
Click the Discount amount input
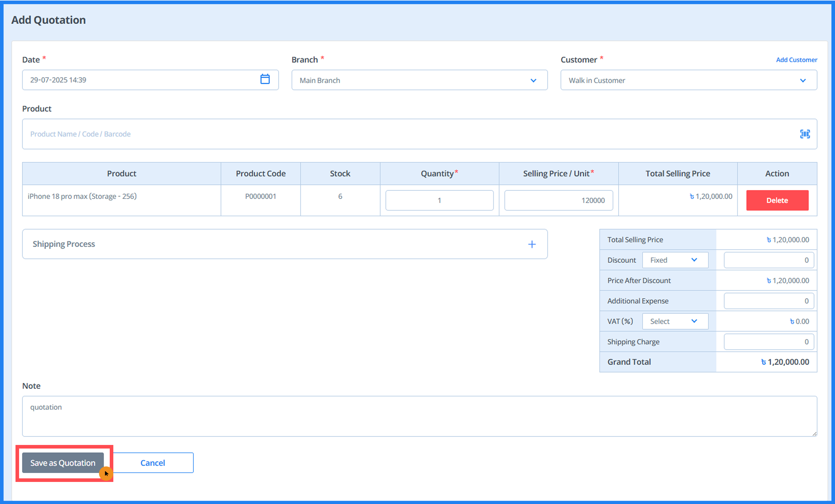click(x=768, y=260)
